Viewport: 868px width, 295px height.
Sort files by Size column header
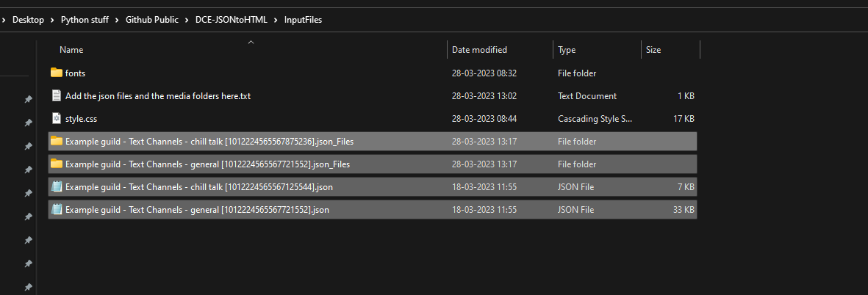[653, 50]
